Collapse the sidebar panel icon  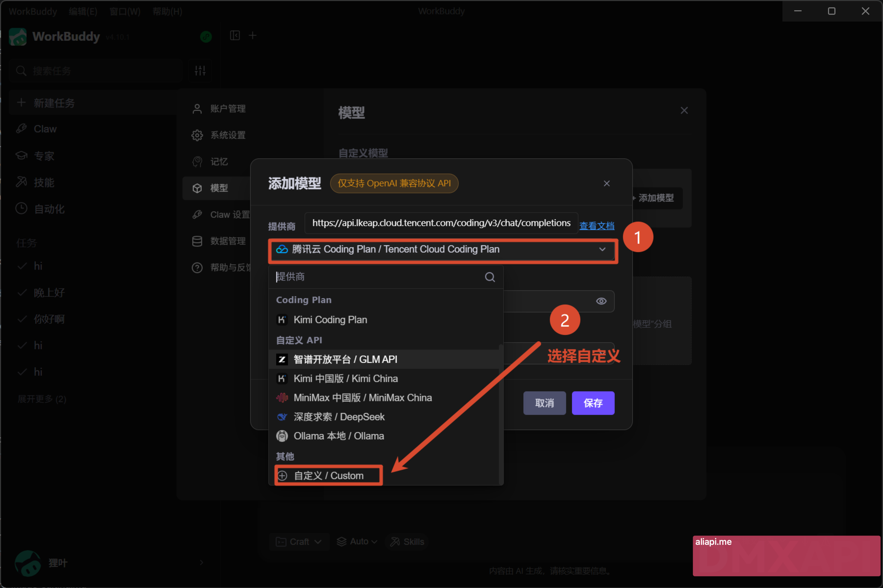pos(235,36)
